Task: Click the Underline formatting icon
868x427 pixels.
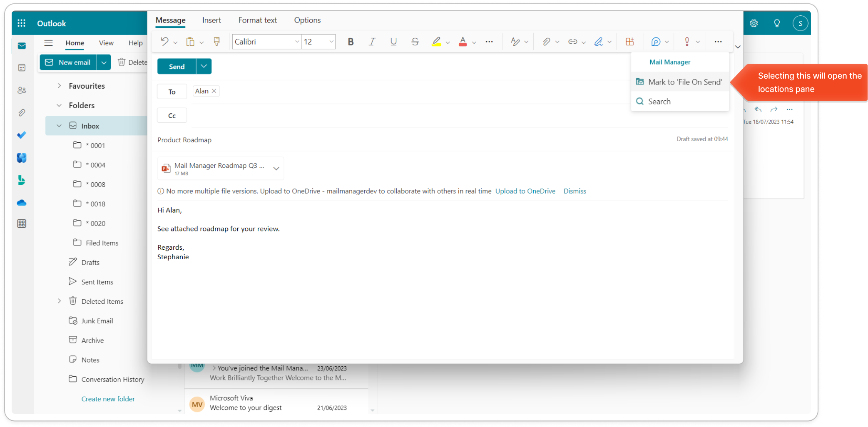Action: pos(393,42)
